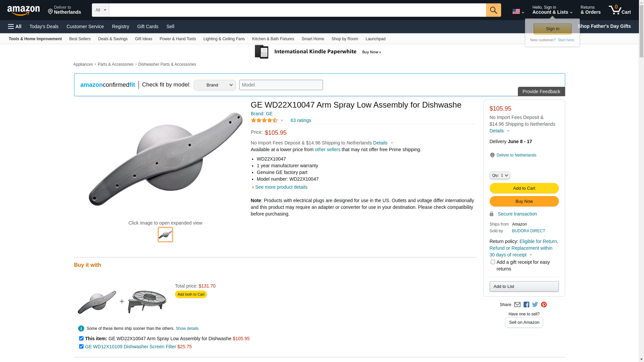This screenshot has width=644, height=362.
Task: Open the shopping cart
Action: (x=620, y=10)
